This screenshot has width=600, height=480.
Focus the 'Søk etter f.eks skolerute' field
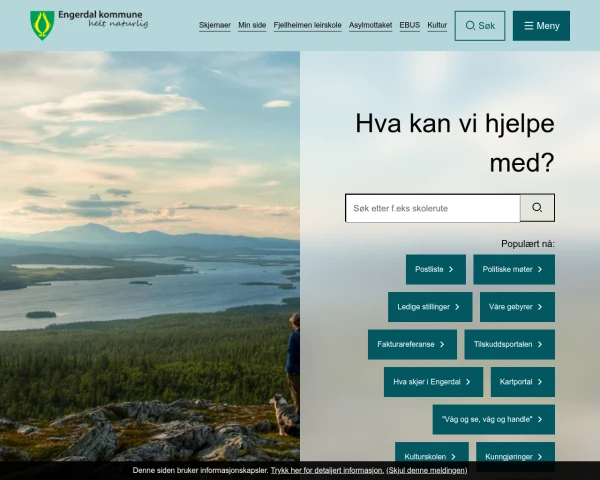pos(432,208)
